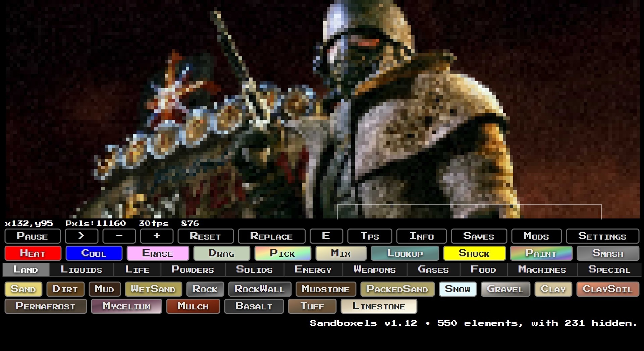Switch to the Weapons category tab
Screen dimensions: 644x351
click(374, 270)
